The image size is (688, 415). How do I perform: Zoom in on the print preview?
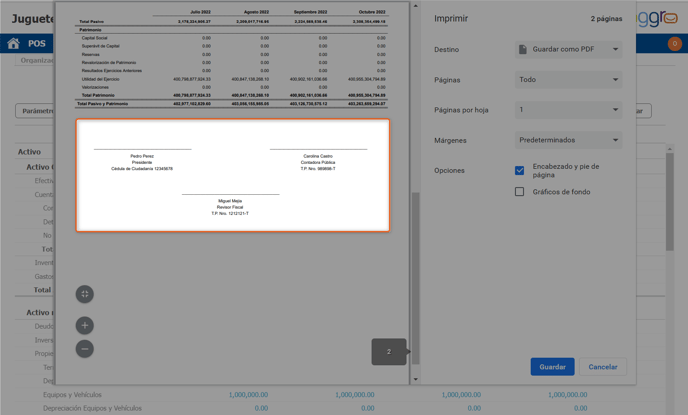pos(85,326)
